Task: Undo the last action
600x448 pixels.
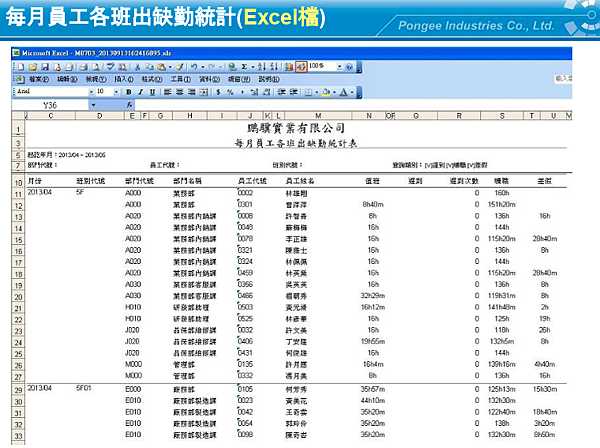Action: click(194, 67)
